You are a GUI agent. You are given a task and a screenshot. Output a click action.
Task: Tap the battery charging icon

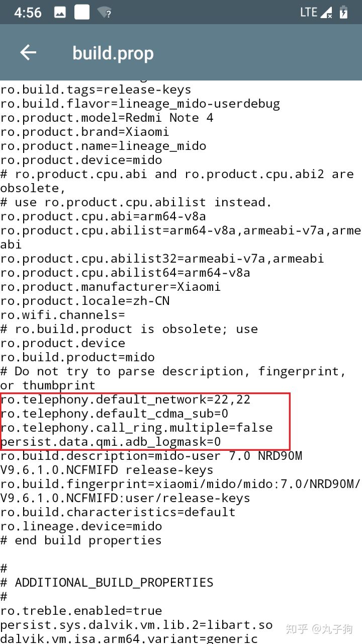pos(344,13)
